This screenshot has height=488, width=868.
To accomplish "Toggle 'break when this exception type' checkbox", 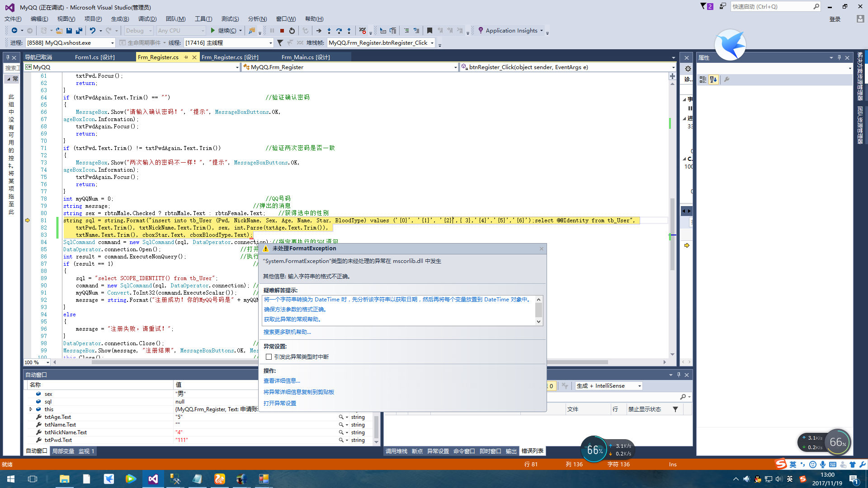I will (x=269, y=357).
